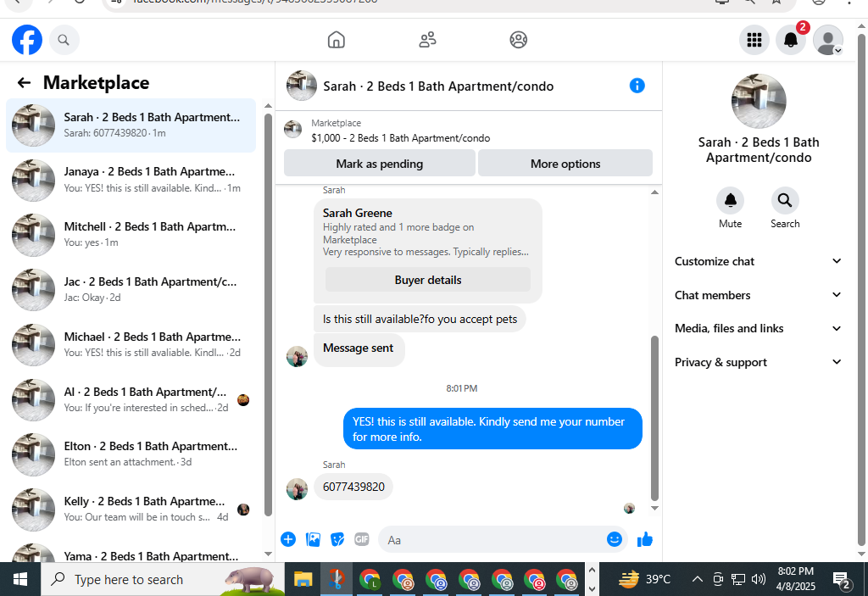Open Sarah Greene profile name
The width and height of the screenshot is (868, 596).
tap(358, 214)
